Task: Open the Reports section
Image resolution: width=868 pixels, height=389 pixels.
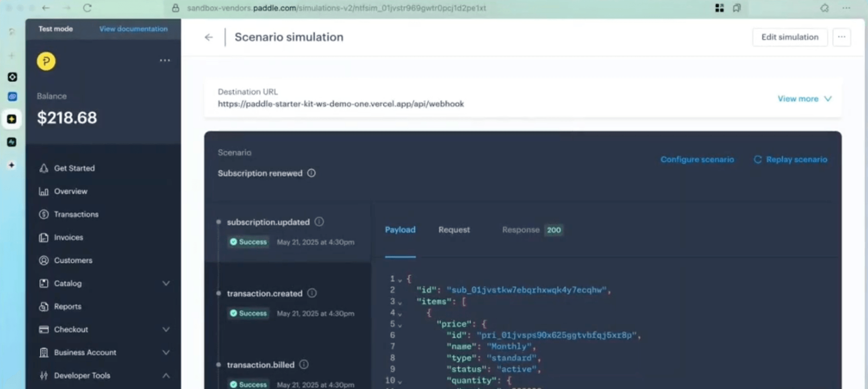Action: pos(67,306)
